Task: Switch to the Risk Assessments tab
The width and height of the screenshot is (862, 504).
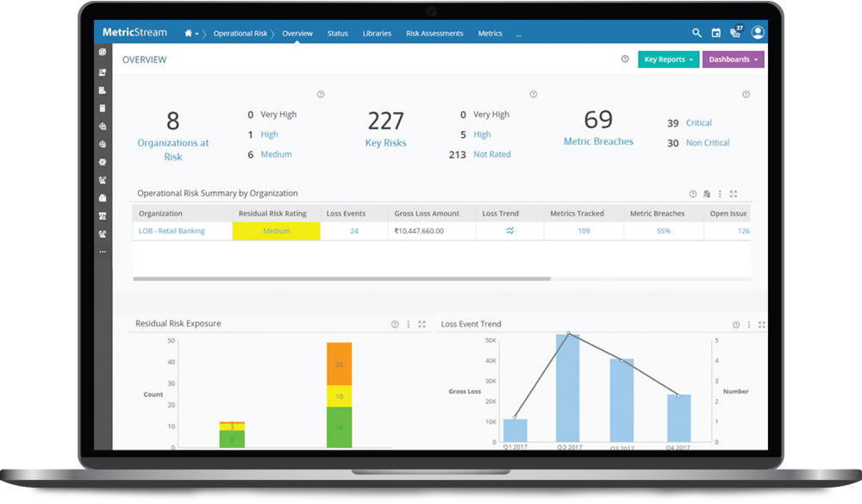Action: pos(434,34)
